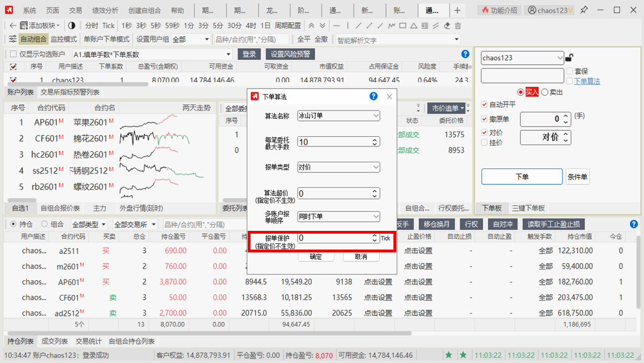Enable the 套保 checkbox
Screen dimensions: 644x363
click(x=569, y=71)
